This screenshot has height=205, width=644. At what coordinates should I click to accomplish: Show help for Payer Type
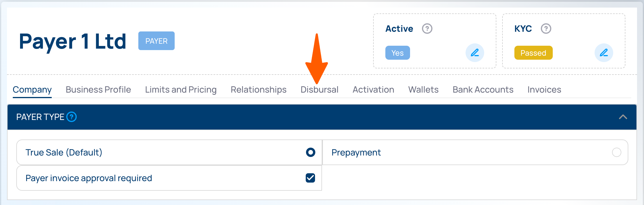point(71,117)
